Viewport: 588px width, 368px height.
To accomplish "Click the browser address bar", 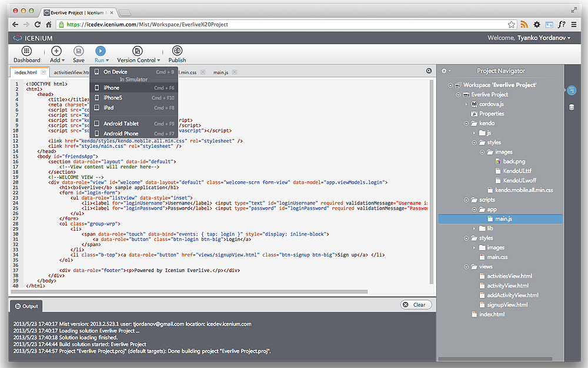I will (285, 24).
